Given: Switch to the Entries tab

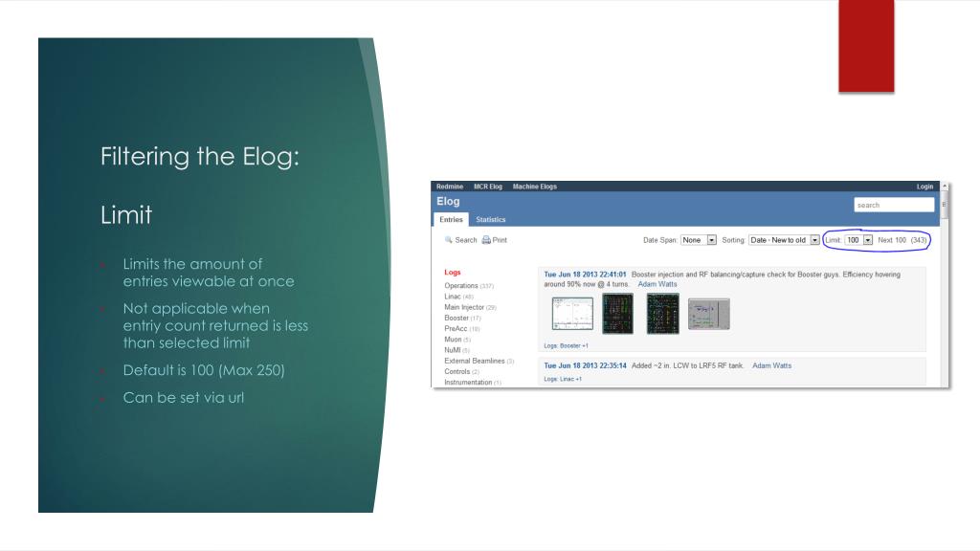Looking at the screenshot, I should pyautogui.click(x=451, y=219).
